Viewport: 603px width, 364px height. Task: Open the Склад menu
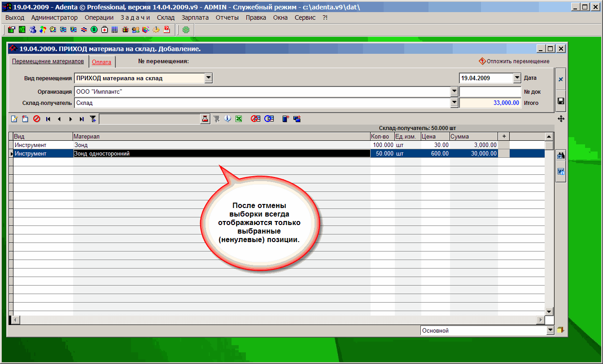166,17
